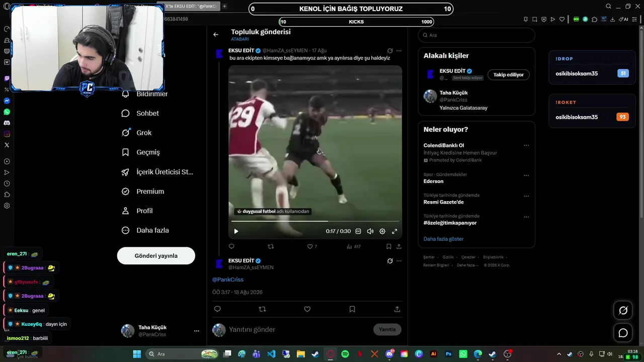Open the Windows Start menu
Screen dimensions: 644x362
coord(137,354)
